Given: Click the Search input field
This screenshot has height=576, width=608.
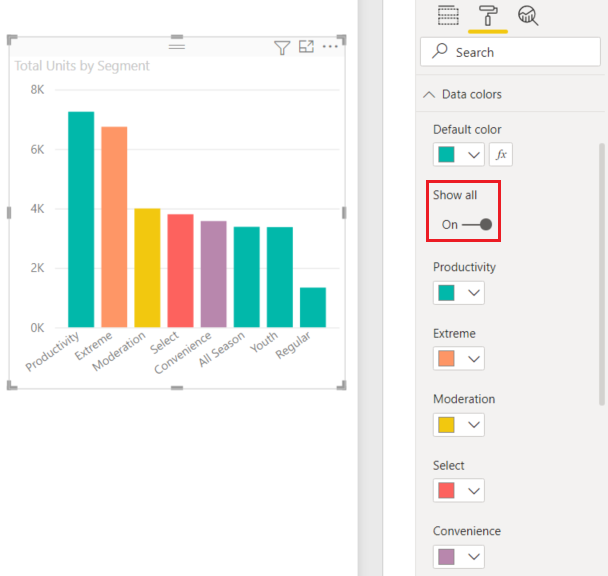Looking at the screenshot, I should [x=510, y=52].
